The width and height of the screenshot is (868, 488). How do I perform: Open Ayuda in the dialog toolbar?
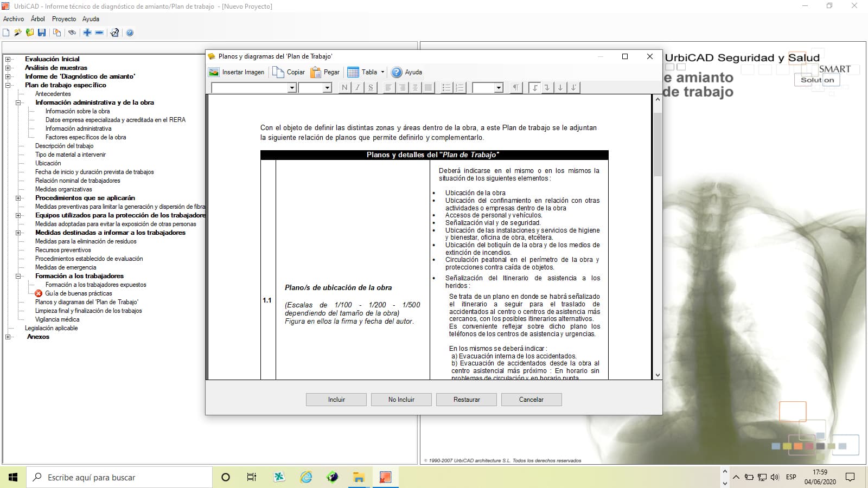pos(407,72)
